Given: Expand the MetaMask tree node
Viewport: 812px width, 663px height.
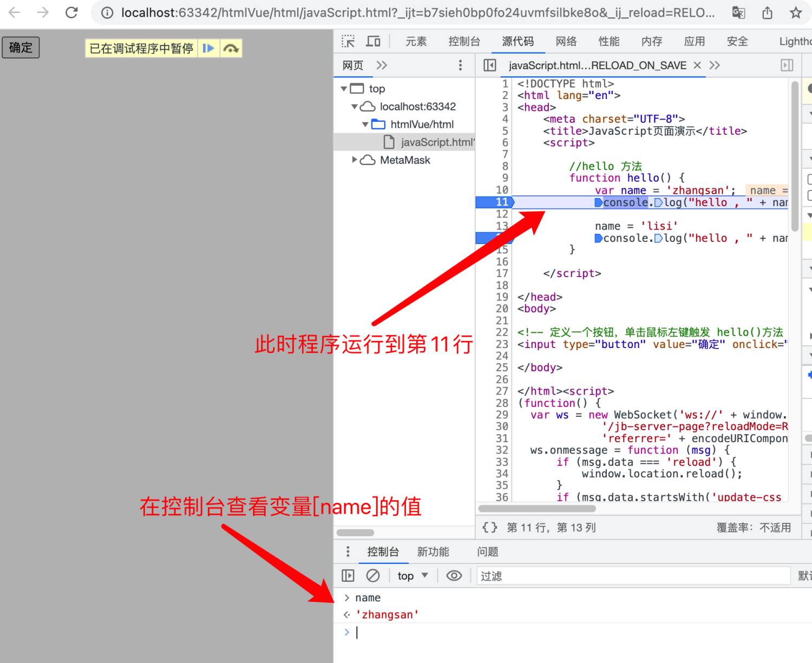Looking at the screenshot, I should click(x=355, y=160).
